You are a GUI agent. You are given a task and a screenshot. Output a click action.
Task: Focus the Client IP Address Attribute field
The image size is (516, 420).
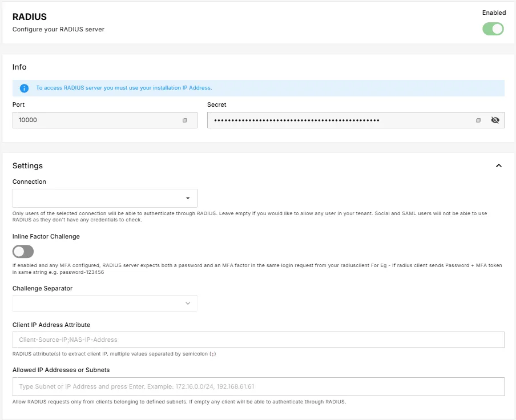tap(258, 340)
